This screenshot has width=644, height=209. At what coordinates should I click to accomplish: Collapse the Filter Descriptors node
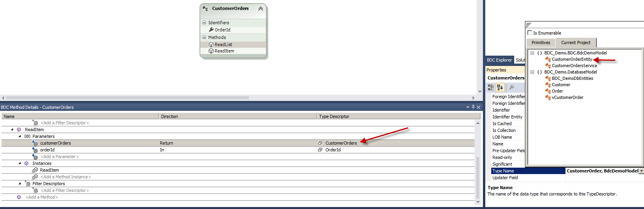tap(20, 184)
